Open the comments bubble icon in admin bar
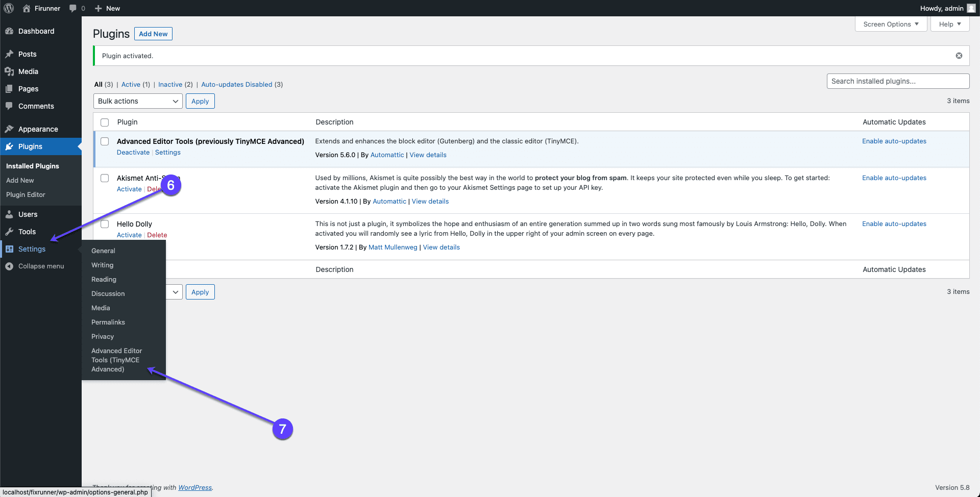 (x=73, y=8)
